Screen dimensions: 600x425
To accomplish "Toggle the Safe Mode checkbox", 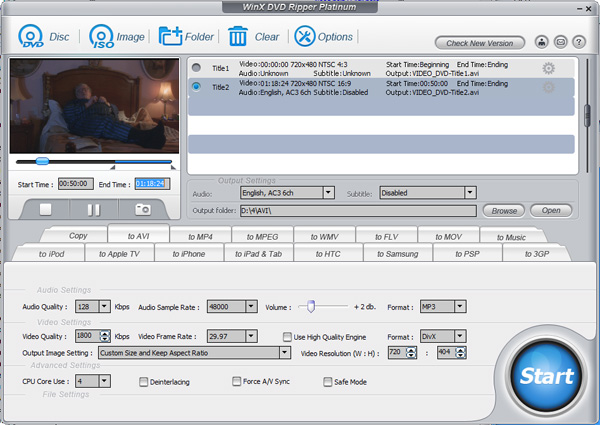I will (x=327, y=382).
